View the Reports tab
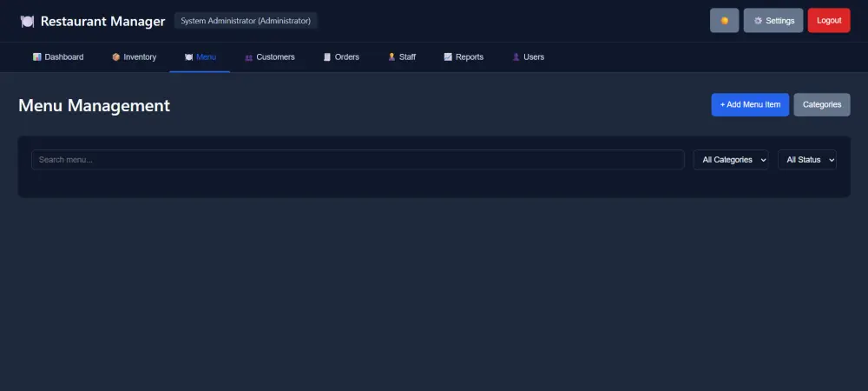The height and width of the screenshot is (391, 868). [x=464, y=57]
